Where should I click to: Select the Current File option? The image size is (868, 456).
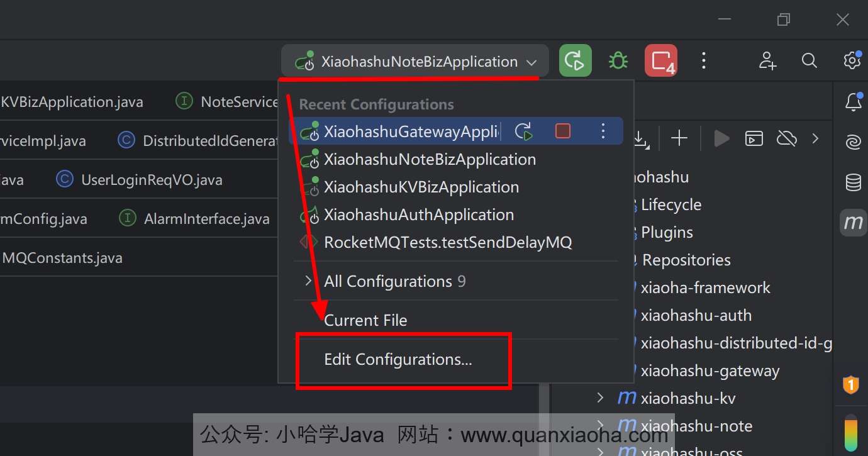[365, 320]
